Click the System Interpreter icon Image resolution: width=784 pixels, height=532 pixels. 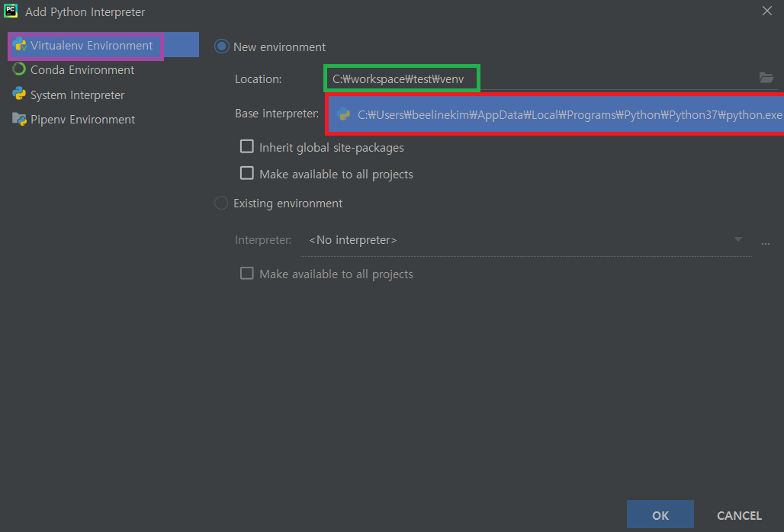[21, 95]
